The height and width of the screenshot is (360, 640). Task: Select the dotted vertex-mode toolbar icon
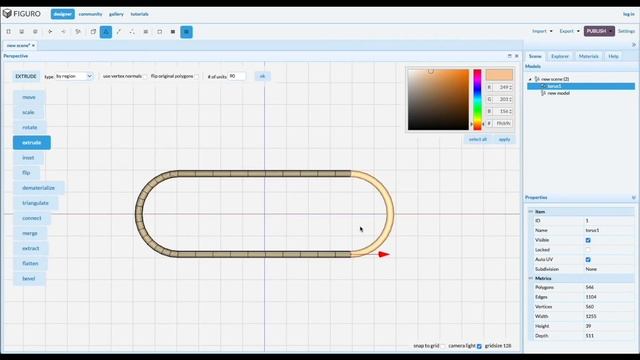click(132, 32)
